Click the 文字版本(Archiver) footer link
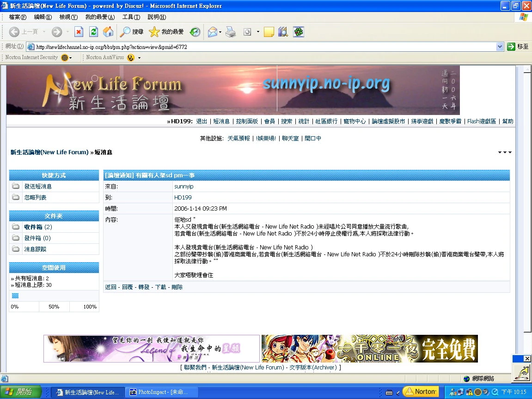Viewport: 532px width, 399px height. click(313, 368)
